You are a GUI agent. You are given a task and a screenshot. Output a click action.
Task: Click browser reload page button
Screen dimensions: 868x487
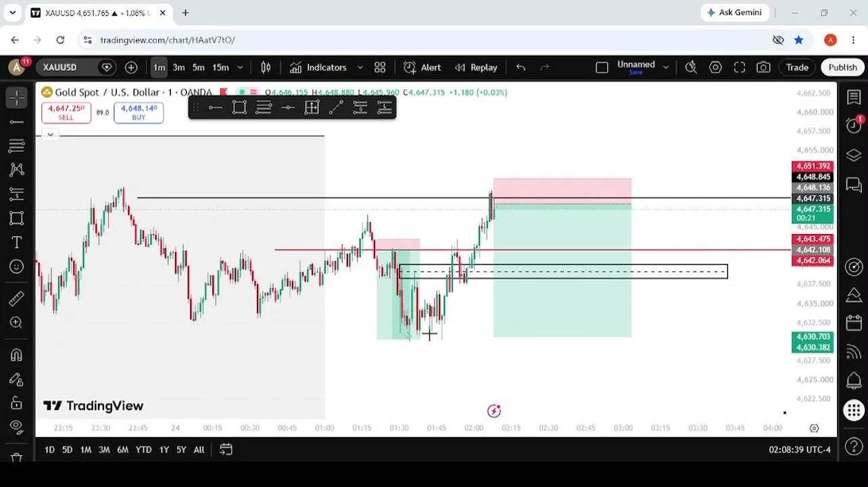tap(60, 40)
